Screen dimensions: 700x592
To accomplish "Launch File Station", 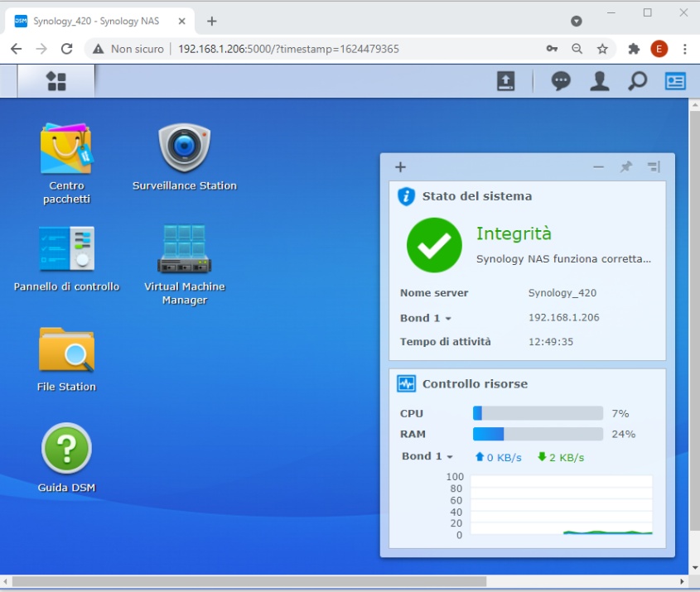I will pos(66,350).
